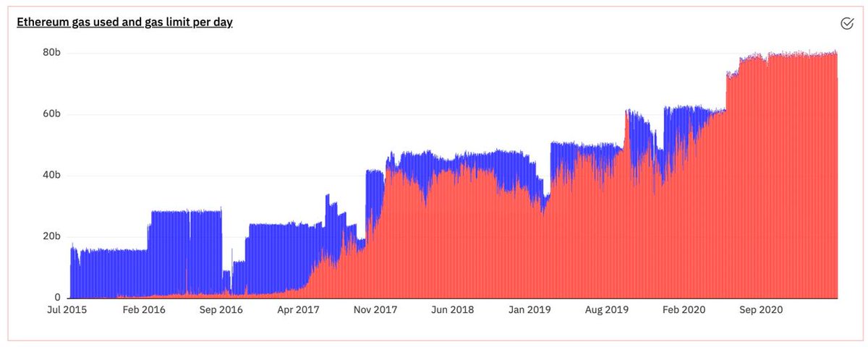This screenshot has width=868, height=347.
Task: Click the circled checkmark icon in the chart corner
Action: 847,24
